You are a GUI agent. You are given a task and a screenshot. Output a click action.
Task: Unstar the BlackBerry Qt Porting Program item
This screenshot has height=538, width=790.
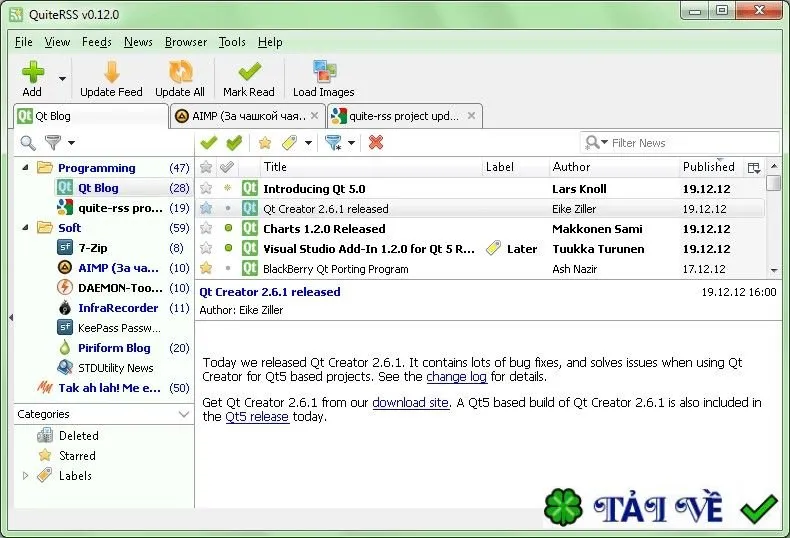206,268
